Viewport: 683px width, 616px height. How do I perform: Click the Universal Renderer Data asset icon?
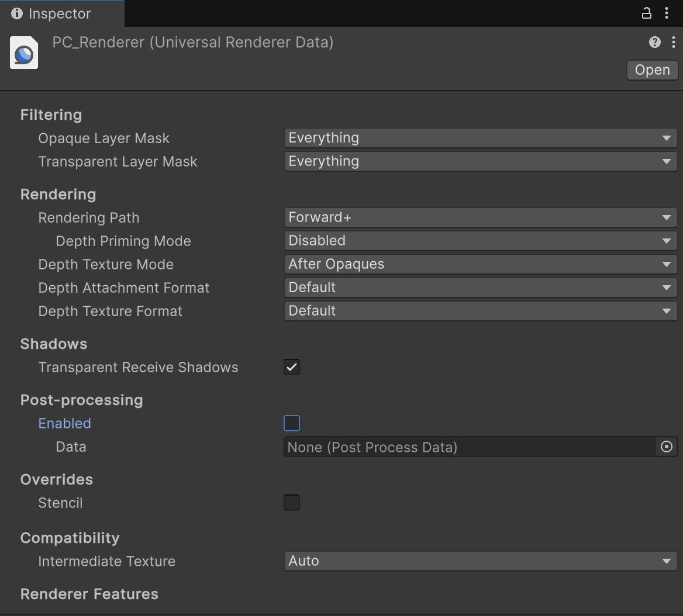click(x=23, y=52)
